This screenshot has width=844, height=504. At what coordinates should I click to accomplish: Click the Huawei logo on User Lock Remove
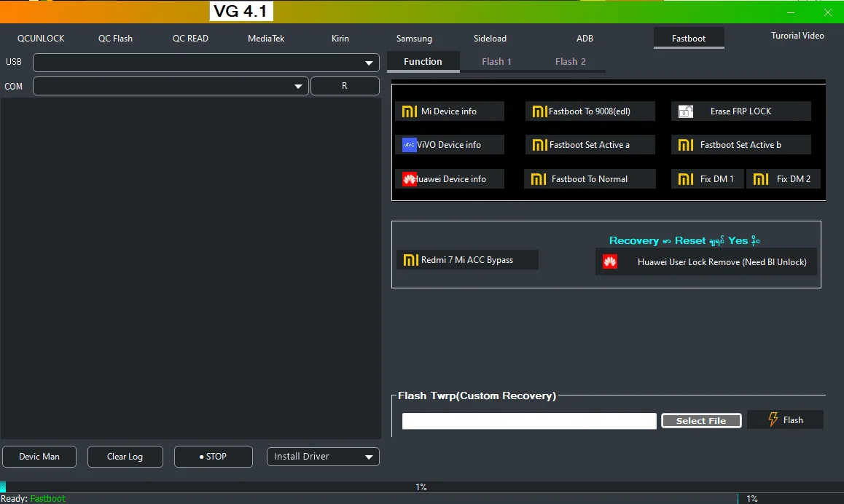point(610,262)
